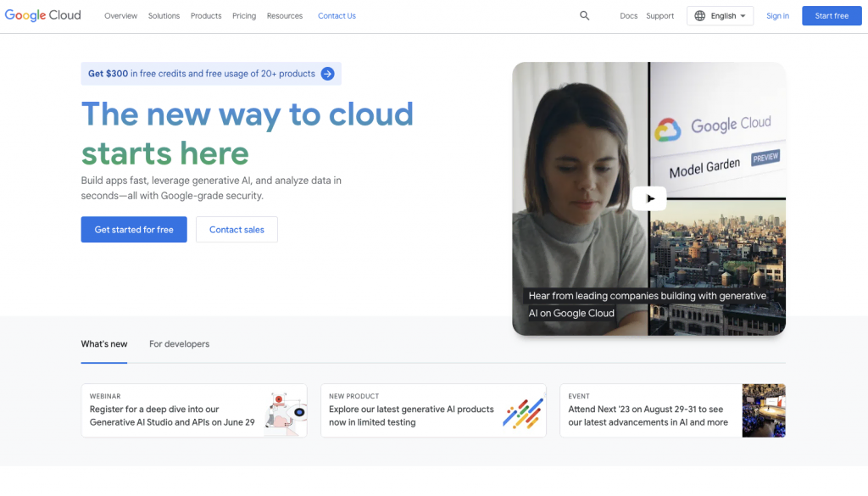Play the generative AI video
The image size is (868, 496).
pos(648,198)
